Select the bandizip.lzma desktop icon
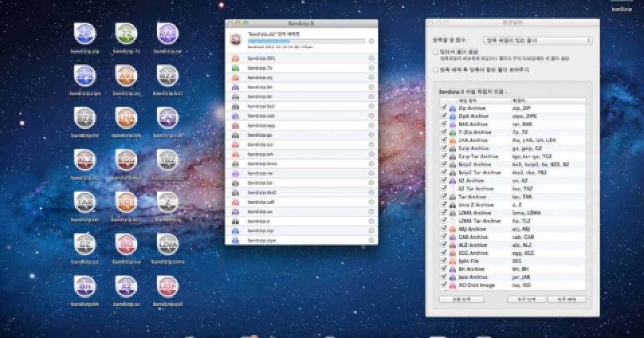The width and height of the screenshot is (644, 338). coord(168,245)
